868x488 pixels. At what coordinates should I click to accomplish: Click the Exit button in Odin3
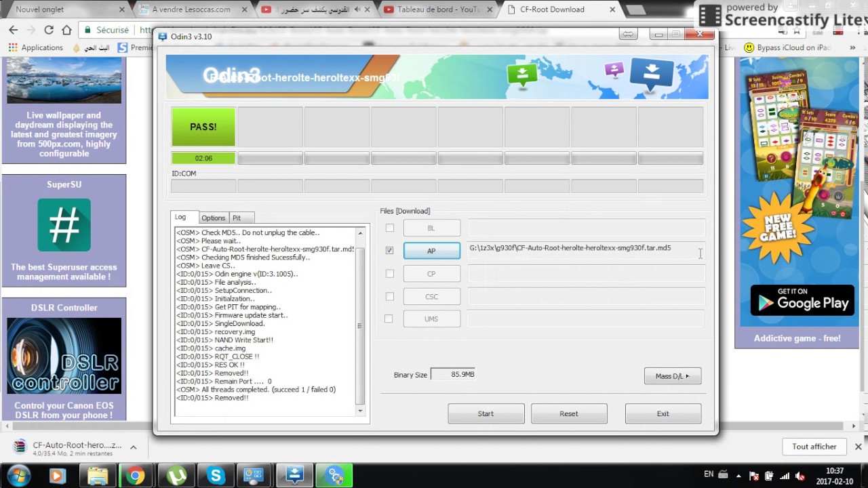click(663, 413)
